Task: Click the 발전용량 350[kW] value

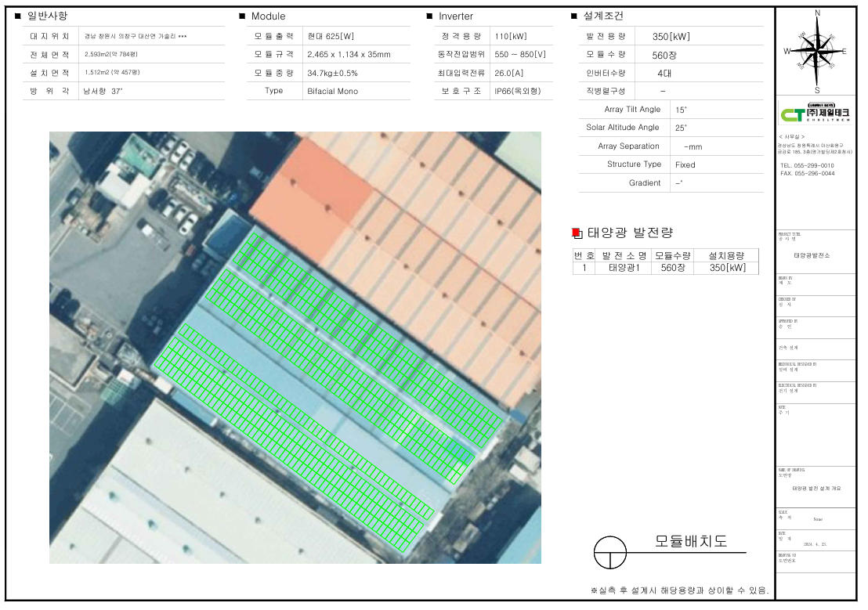Action: (671, 36)
